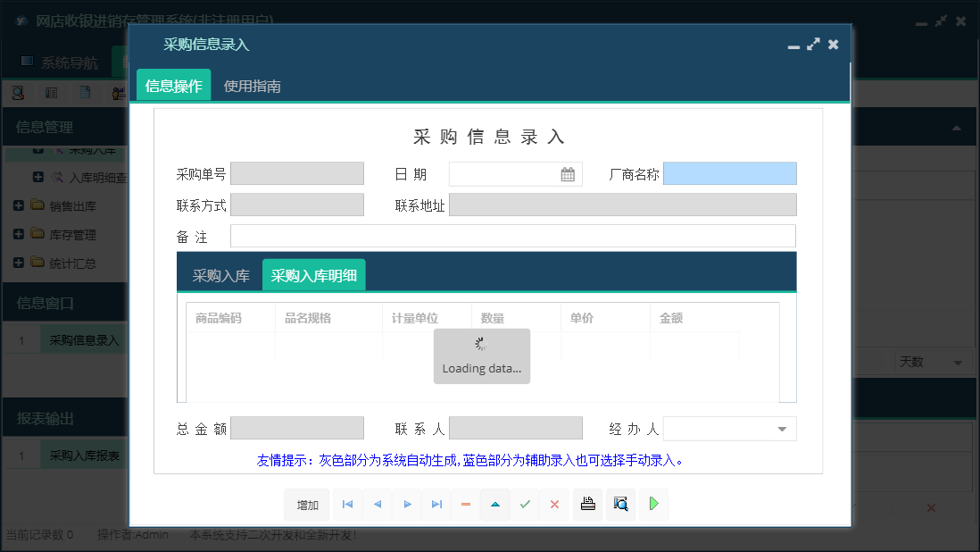The width and height of the screenshot is (980, 552).
Task: Go to previous record arrow icon
Action: point(377,505)
